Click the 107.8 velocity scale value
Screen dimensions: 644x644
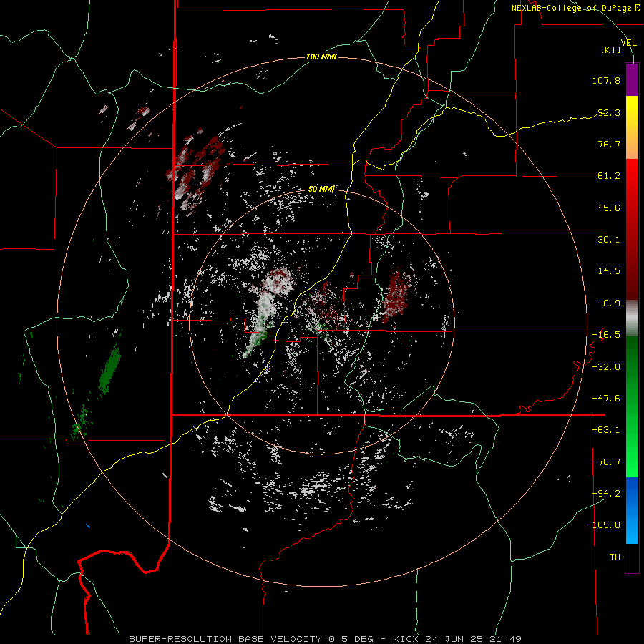pyautogui.click(x=606, y=80)
